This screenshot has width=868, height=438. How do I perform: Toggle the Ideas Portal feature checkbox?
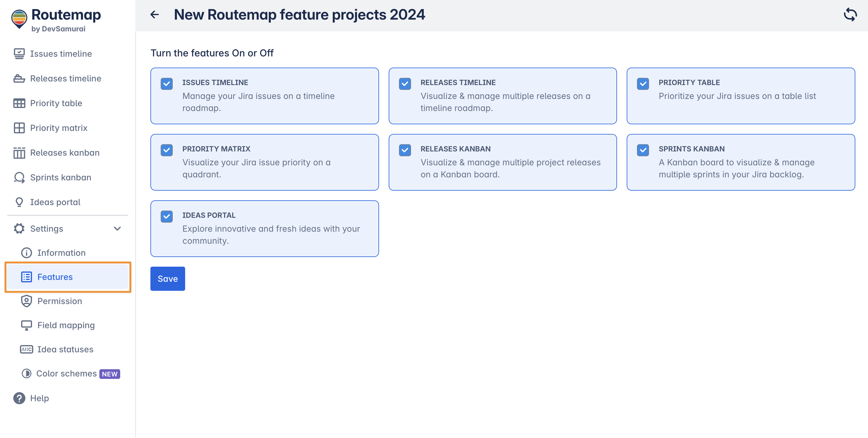point(167,217)
